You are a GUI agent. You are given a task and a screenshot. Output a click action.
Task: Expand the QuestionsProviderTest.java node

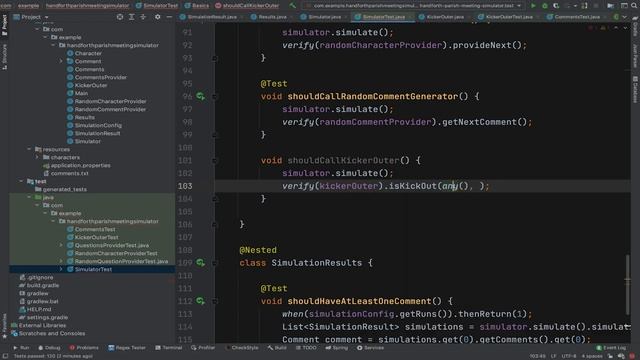(61, 245)
